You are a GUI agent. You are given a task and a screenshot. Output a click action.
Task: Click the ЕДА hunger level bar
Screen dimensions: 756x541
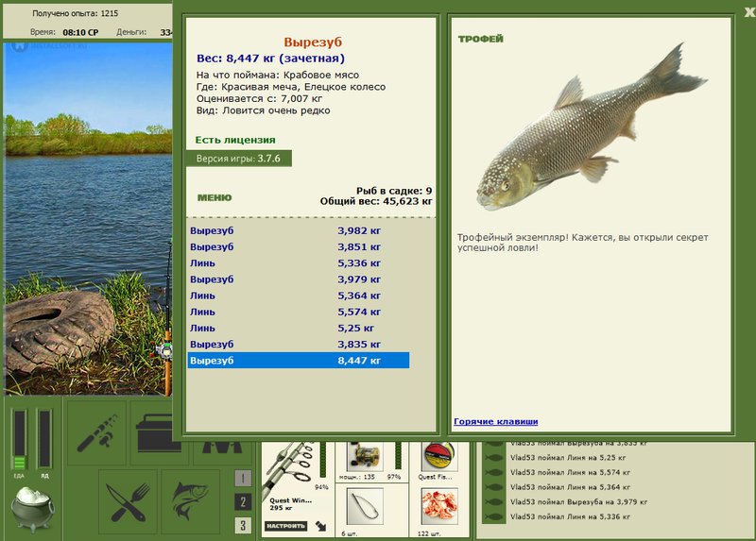(x=19, y=440)
